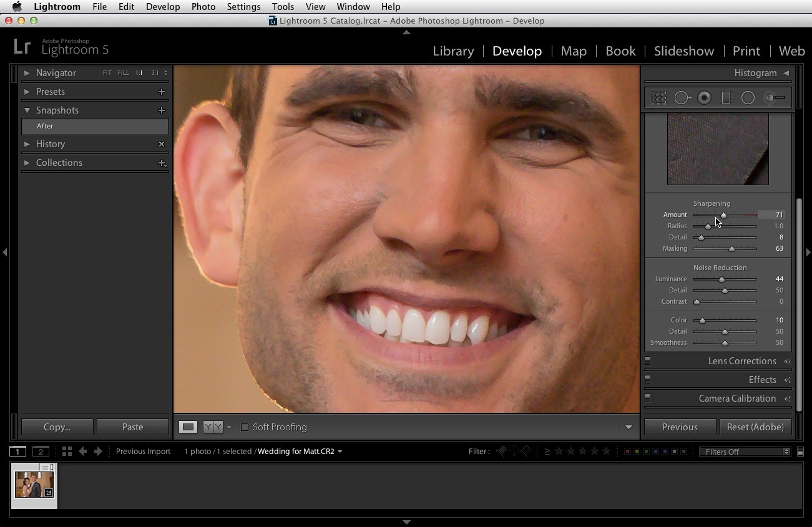Open the Develop menu
This screenshot has height=527, width=812.
tap(163, 7)
